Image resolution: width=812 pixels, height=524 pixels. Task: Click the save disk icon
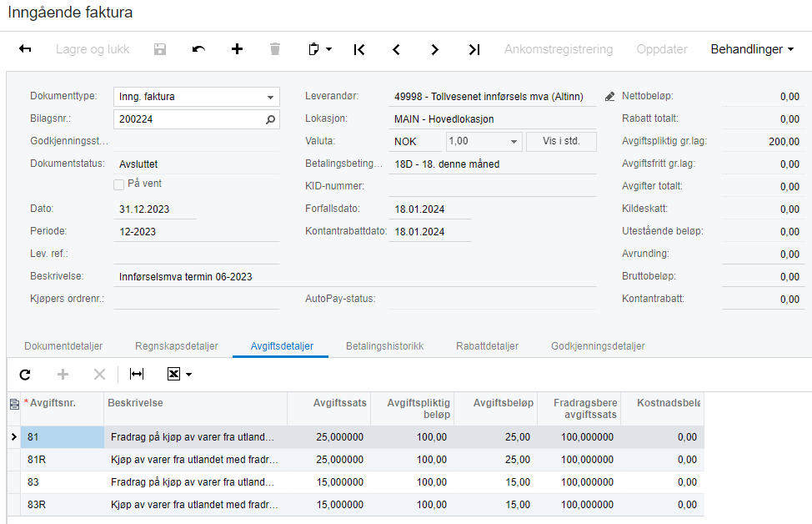point(160,49)
